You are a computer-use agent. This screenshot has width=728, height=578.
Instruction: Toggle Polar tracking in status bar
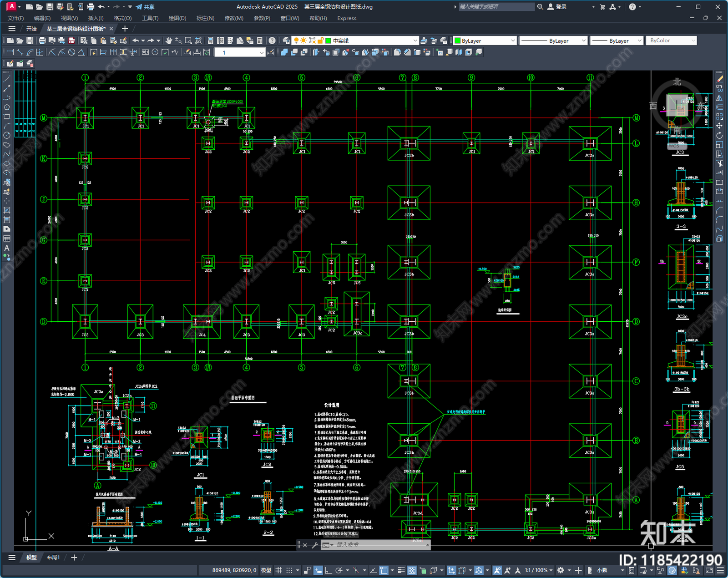(x=339, y=570)
